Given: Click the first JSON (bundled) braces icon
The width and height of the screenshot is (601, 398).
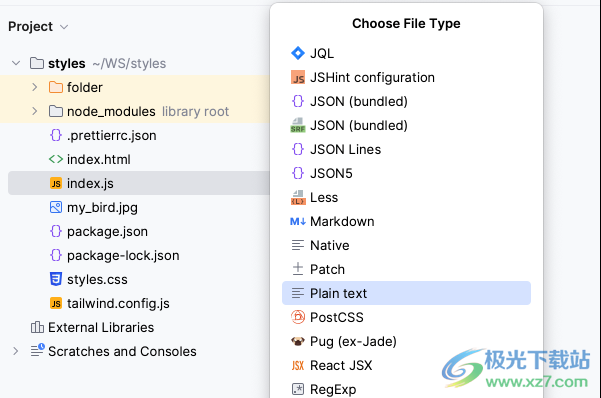Looking at the screenshot, I should 298,101.
